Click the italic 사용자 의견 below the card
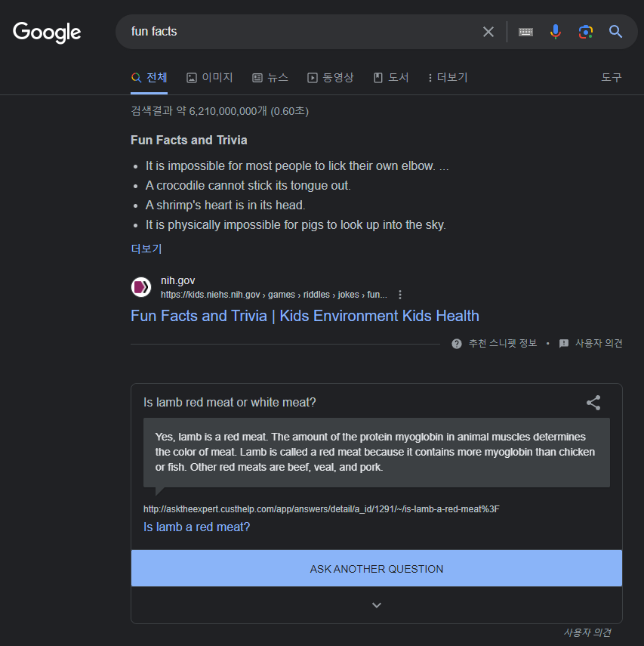The height and width of the screenshot is (646, 644). (x=587, y=632)
